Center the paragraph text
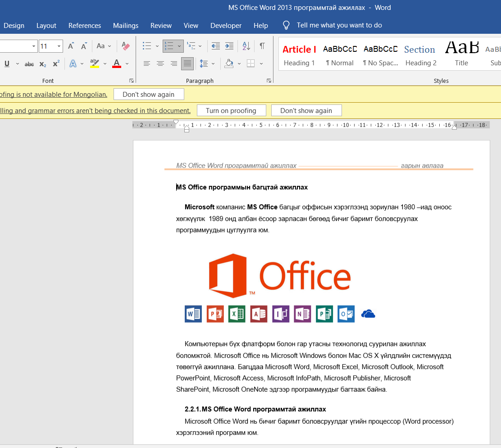The width and height of the screenshot is (501, 448). [x=160, y=63]
